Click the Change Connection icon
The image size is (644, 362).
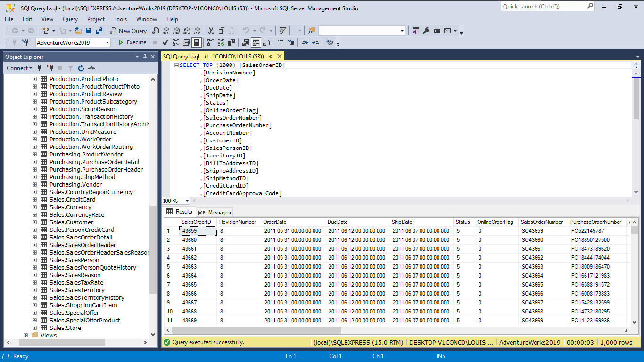[x=25, y=42]
